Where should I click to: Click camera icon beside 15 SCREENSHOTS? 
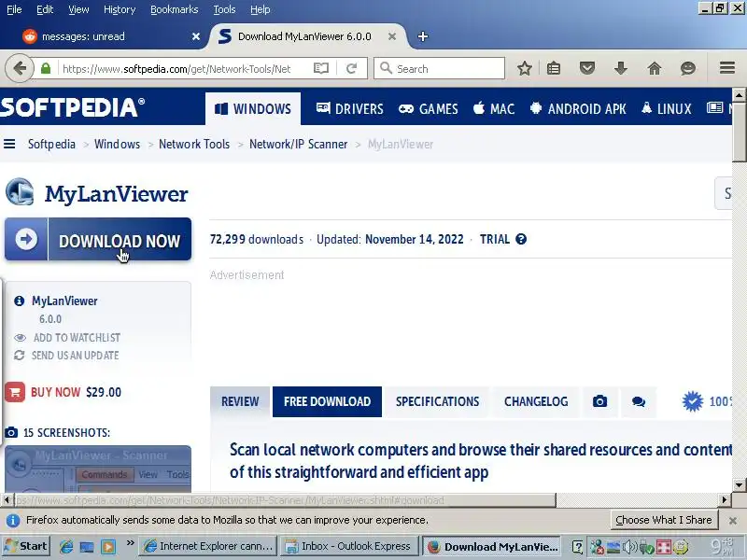(x=11, y=432)
